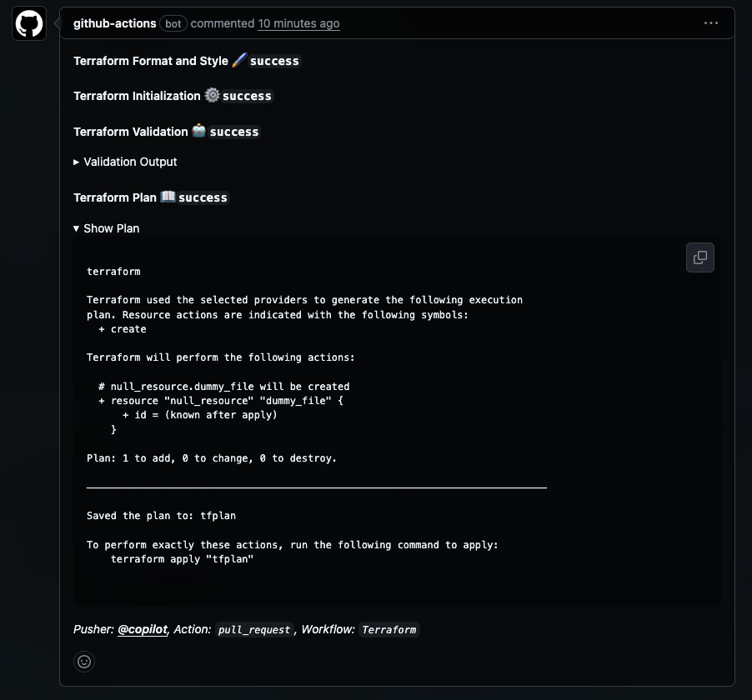Click the 10 minutes ago timestamp link

(x=298, y=23)
